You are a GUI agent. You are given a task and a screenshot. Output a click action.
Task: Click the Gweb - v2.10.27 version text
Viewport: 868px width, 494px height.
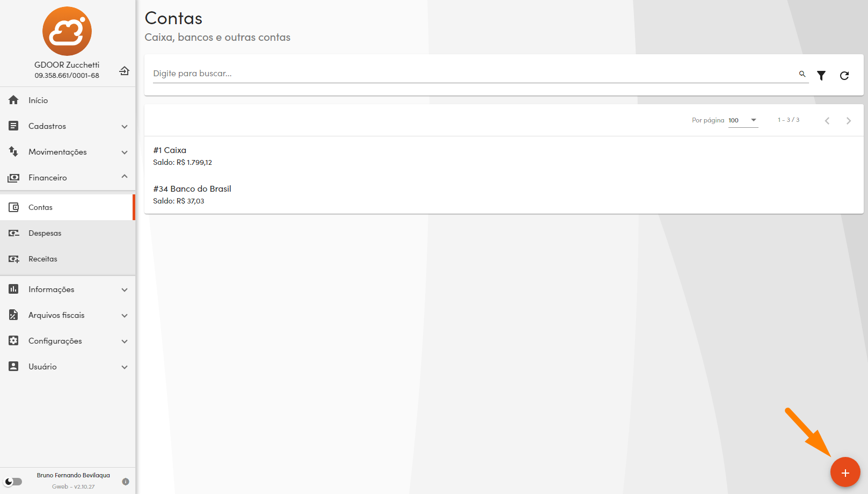pos(74,486)
